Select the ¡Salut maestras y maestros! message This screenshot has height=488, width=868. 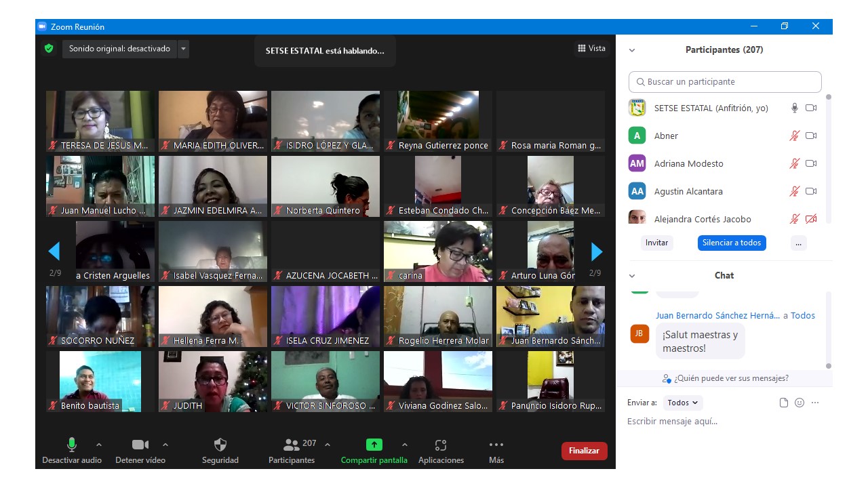pyautogui.click(x=701, y=341)
